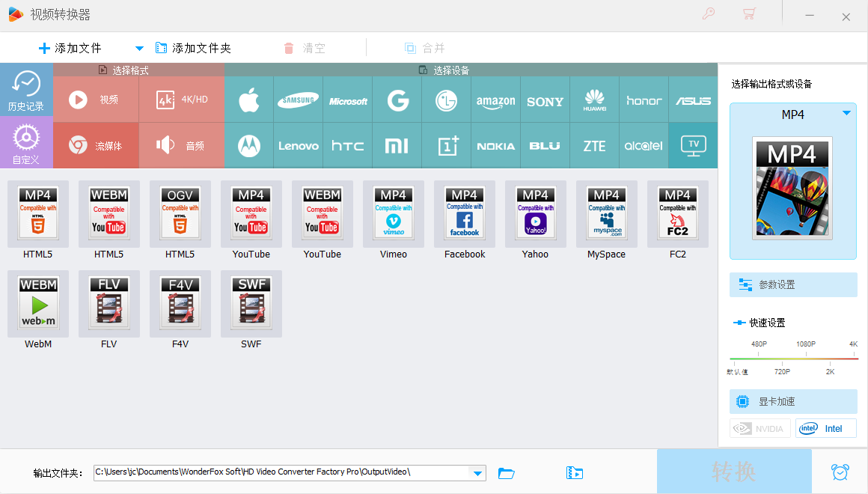Choose Motorola device brand
The width and height of the screenshot is (868, 494).
coord(248,146)
